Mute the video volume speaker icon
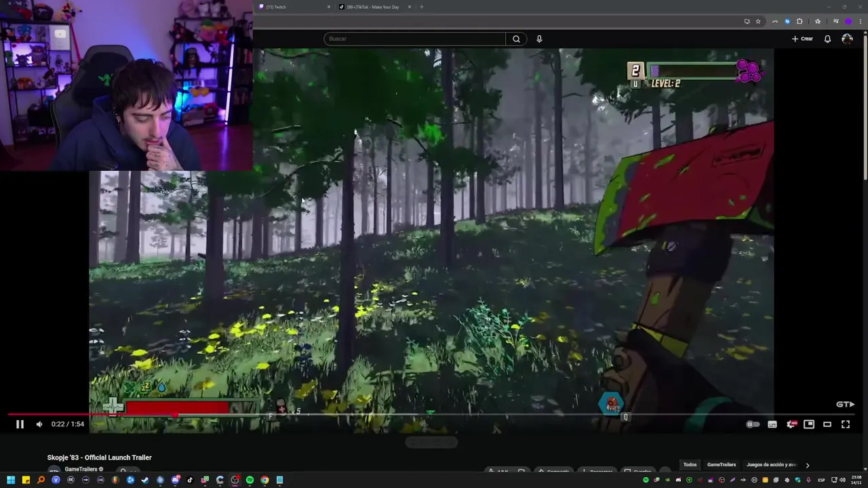Screen dimensions: 868x488 (39, 424)
